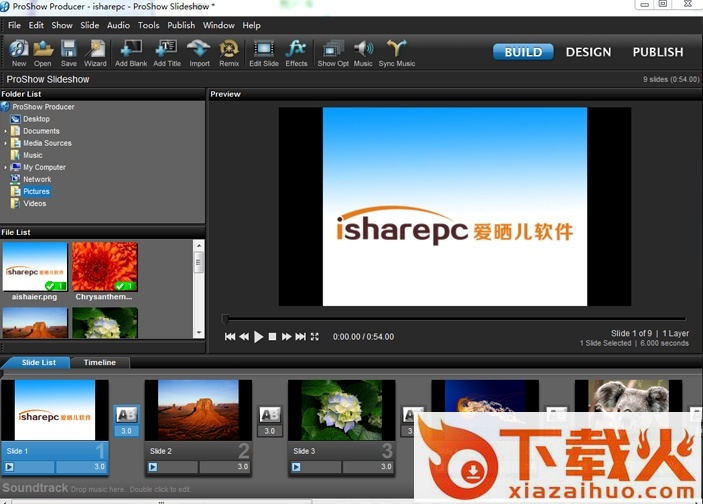Select the jellyfish slide thumbnail

[485, 397]
